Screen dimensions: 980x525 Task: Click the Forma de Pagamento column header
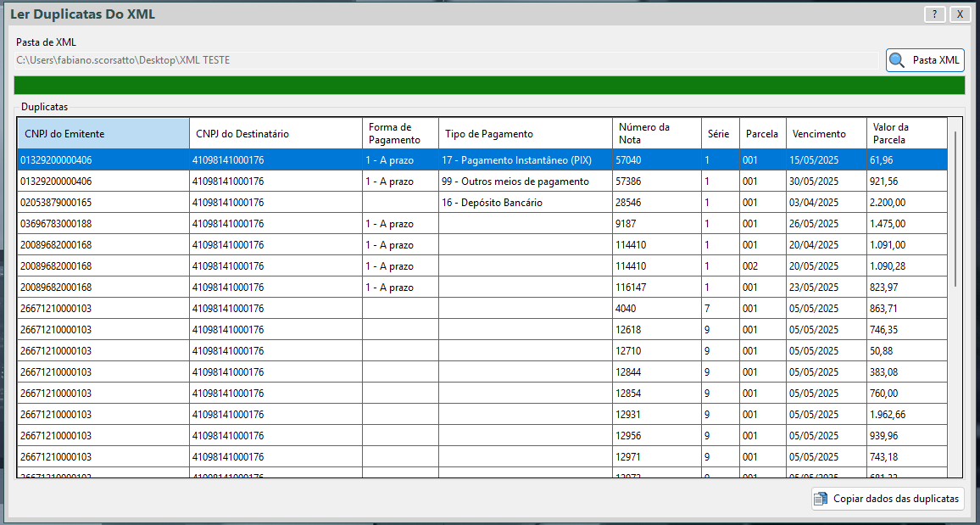coord(400,134)
